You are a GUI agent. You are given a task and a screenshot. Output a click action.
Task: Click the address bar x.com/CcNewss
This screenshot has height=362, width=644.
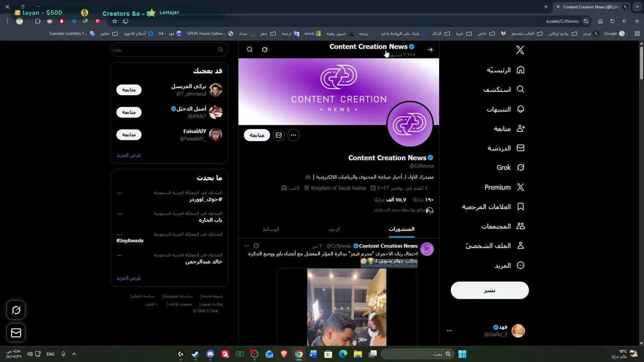[x=562, y=21]
